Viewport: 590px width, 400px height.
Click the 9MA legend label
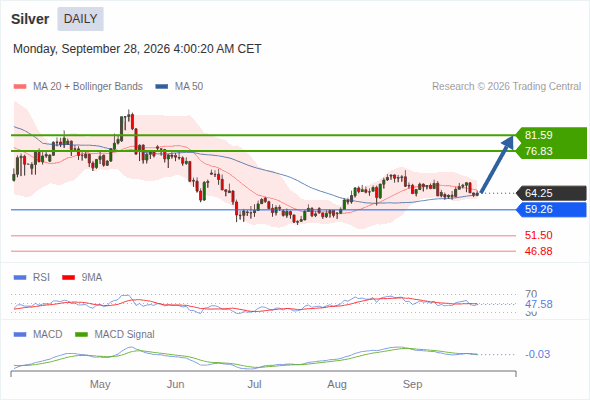tap(92, 278)
